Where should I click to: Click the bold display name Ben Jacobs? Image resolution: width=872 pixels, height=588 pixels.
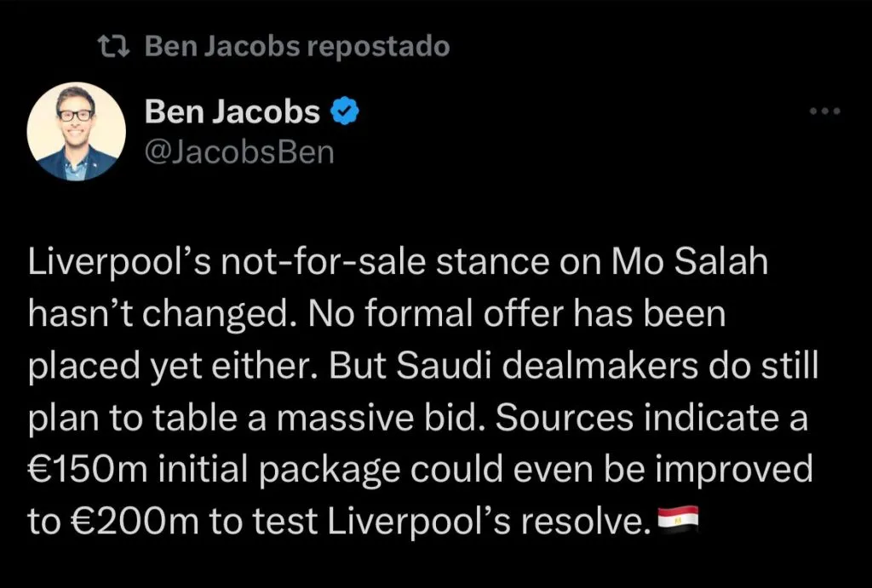click(x=232, y=111)
